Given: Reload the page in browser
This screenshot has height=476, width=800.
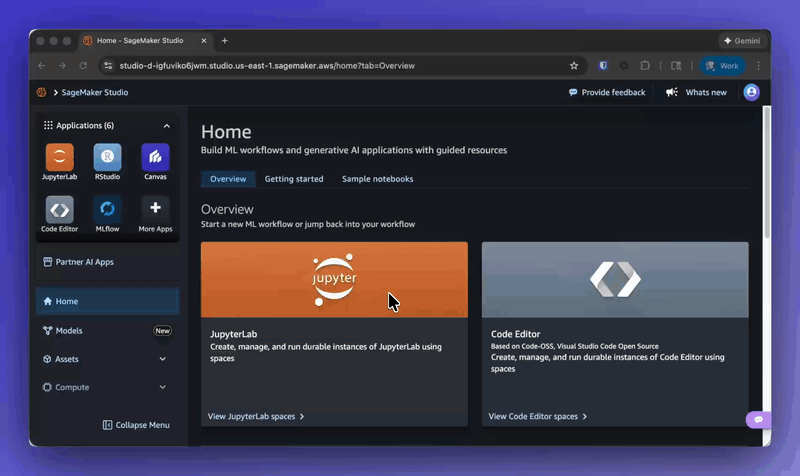Looking at the screenshot, I should tap(83, 66).
